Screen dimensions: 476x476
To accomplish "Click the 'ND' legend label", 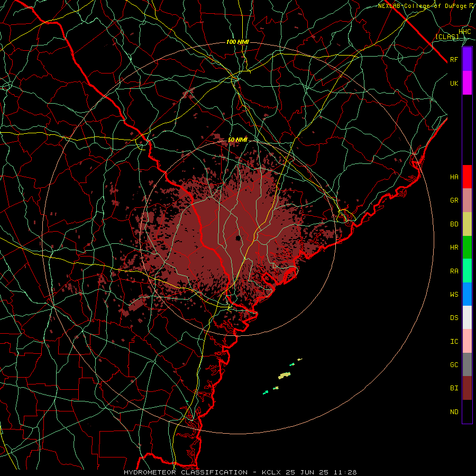I will [454, 412].
